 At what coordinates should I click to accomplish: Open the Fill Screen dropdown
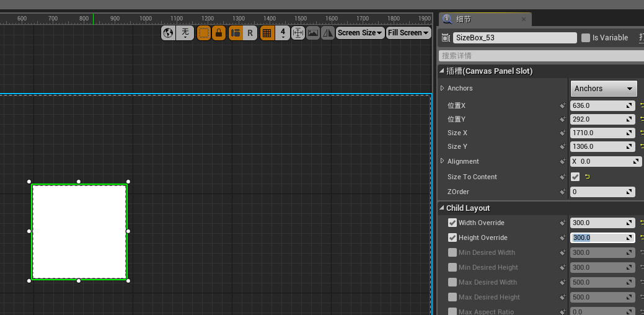pyautogui.click(x=408, y=33)
